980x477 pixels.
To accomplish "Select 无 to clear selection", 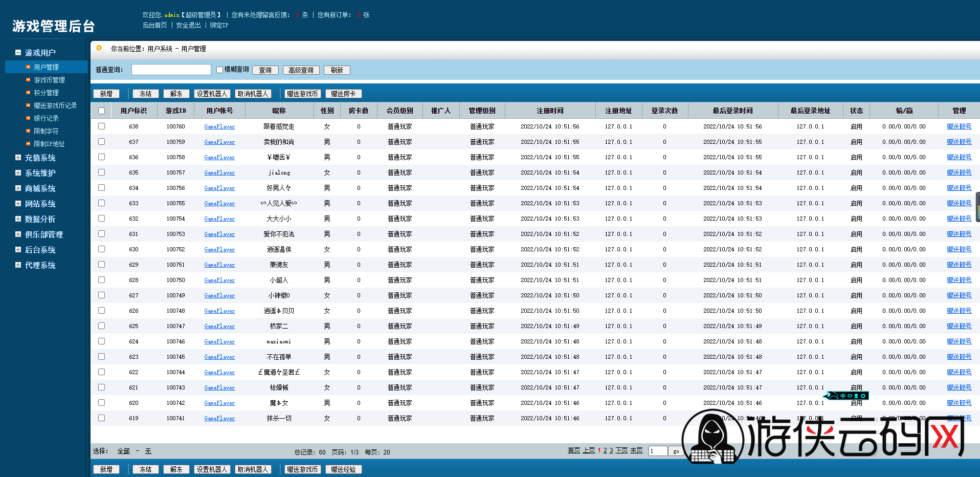I will 148,451.
